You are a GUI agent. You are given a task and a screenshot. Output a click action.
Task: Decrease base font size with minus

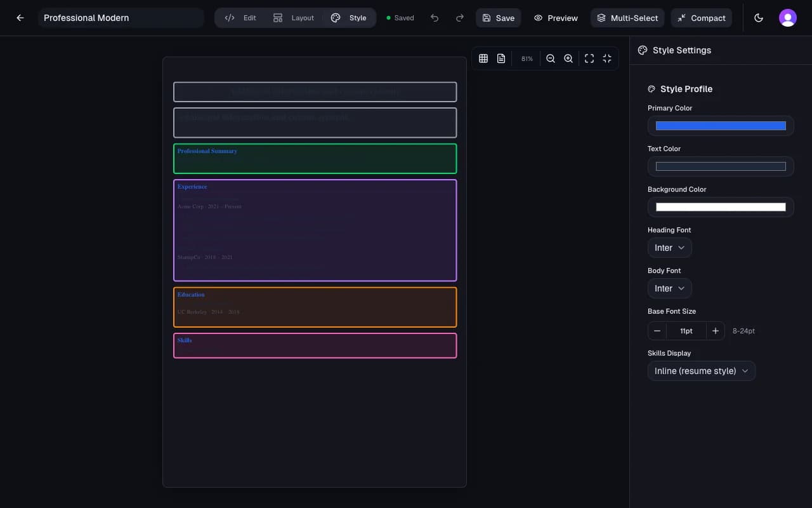[657, 331]
